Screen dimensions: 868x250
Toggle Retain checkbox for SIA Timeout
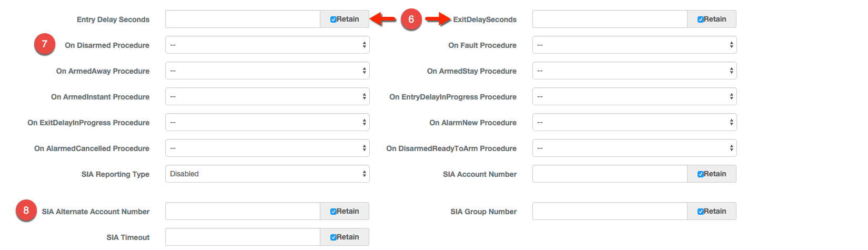point(334,237)
